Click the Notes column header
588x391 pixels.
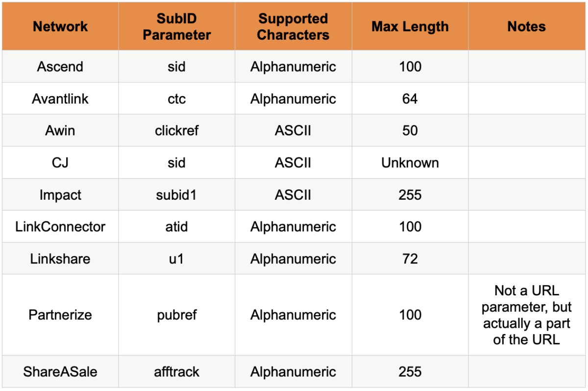click(x=527, y=26)
